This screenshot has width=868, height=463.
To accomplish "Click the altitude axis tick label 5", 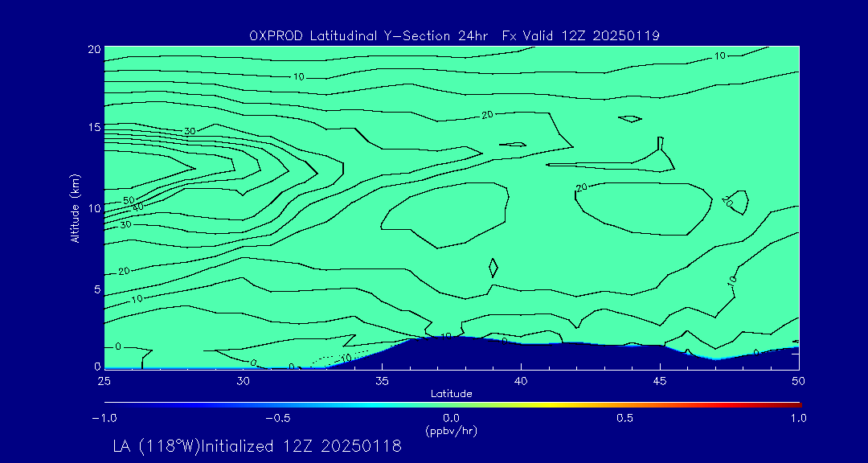I will click(x=96, y=289).
